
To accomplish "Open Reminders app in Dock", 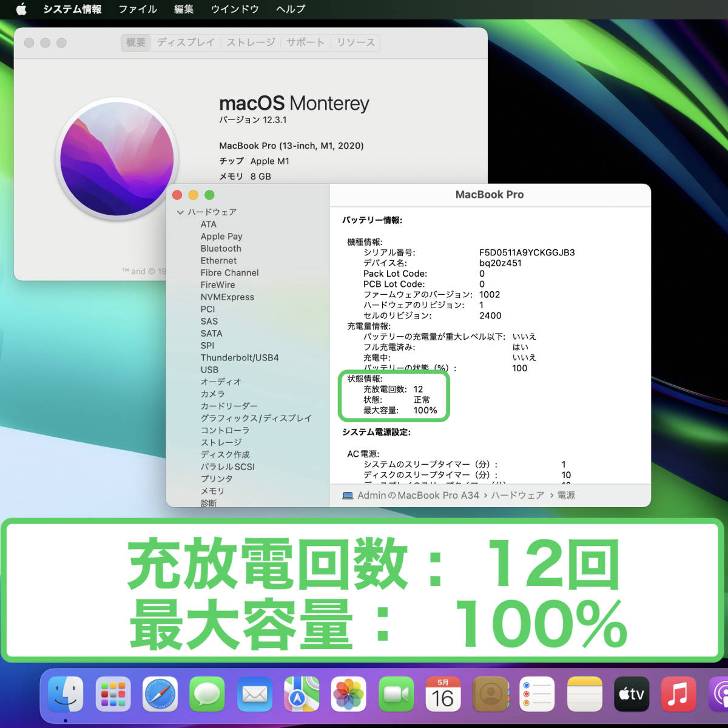I will [x=538, y=694].
